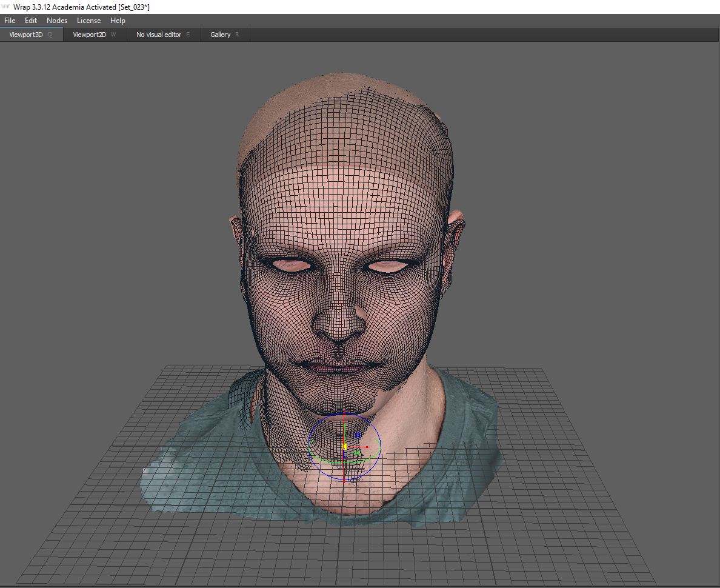Open the Nodes menu
This screenshot has height=588, width=720.
[57, 21]
